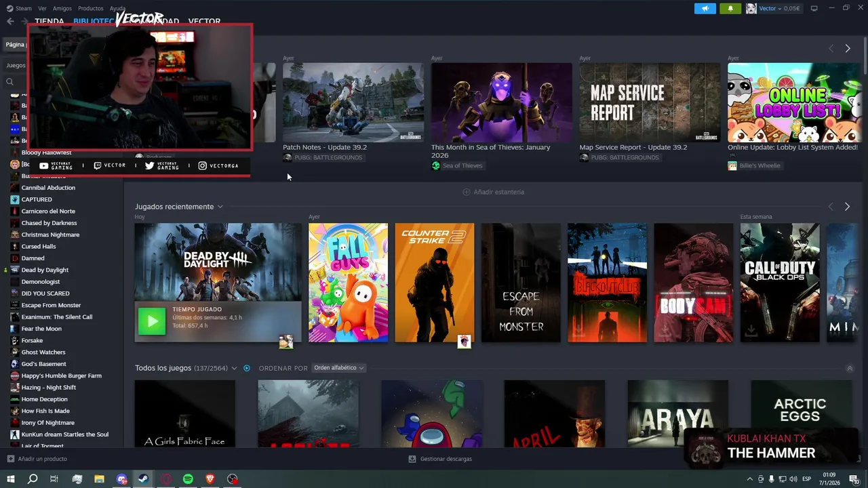This screenshot has height=488, width=868.
Task: Click the plus icon next to Añadir un producto
Action: click(10, 459)
